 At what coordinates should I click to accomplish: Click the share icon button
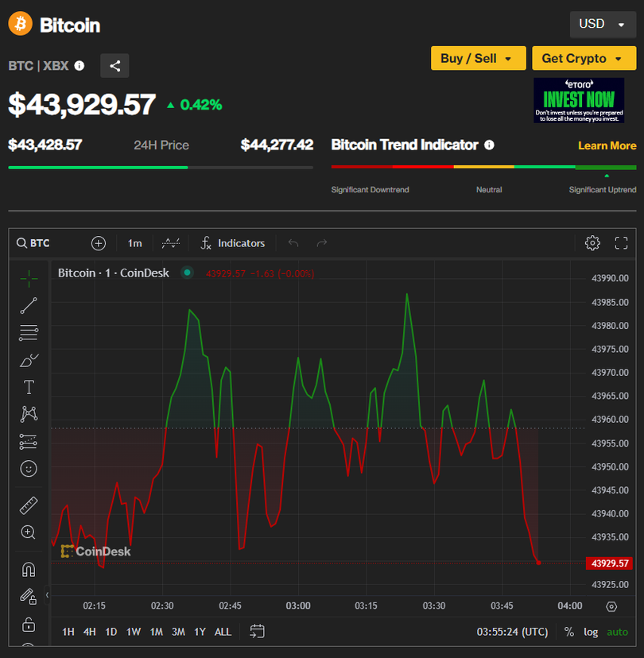tap(114, 66)
